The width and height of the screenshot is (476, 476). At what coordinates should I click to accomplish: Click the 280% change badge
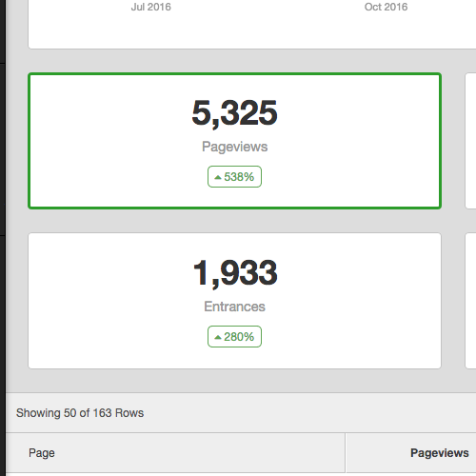(234, 337)
